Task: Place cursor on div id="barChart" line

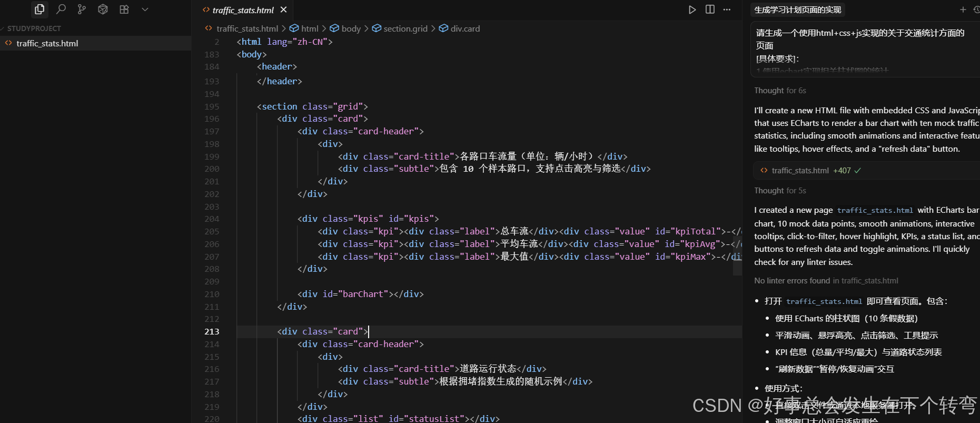Action: click(361, 294)
